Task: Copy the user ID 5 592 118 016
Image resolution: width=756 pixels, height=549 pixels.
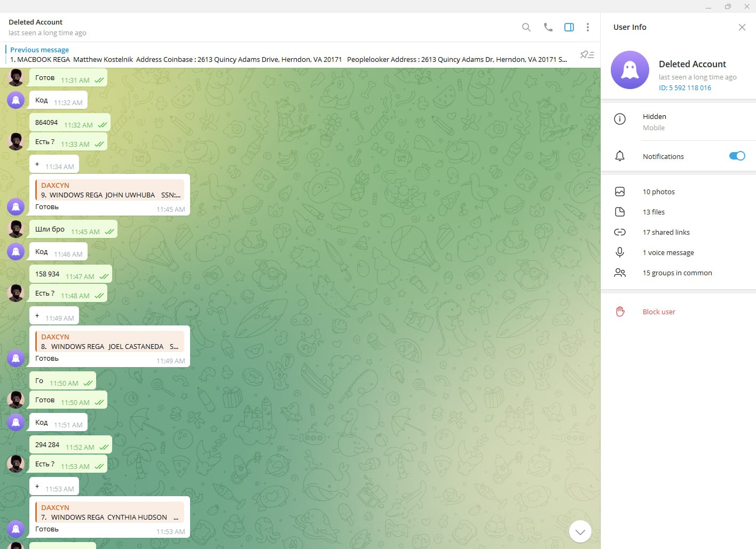Action: (685, 88)
